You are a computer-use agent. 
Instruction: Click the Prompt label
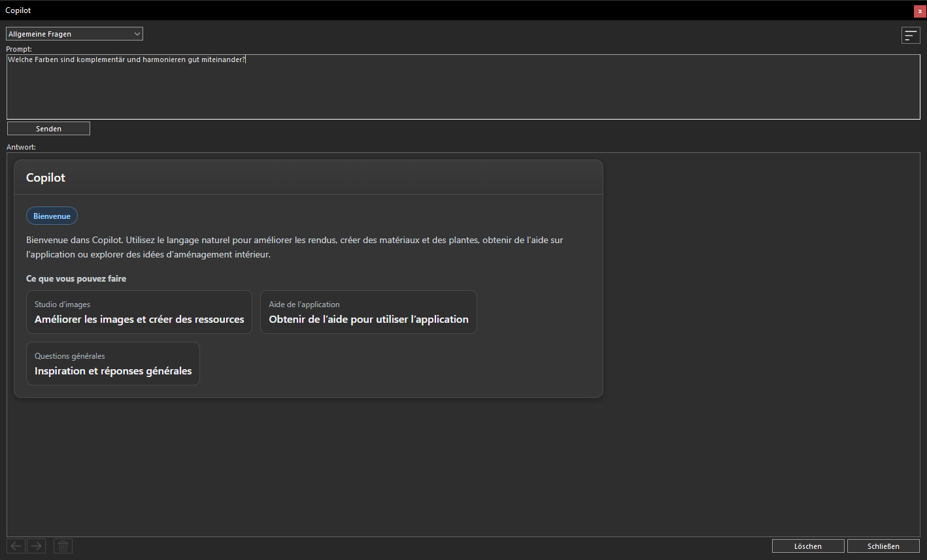point(19,49)
